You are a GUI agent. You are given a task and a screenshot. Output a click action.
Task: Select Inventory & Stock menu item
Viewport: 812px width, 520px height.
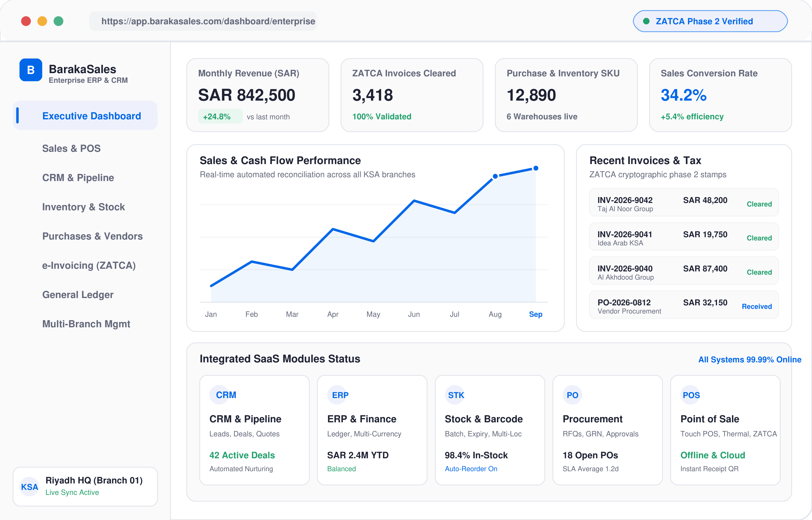pyautogui.click(x=83, y=207)
